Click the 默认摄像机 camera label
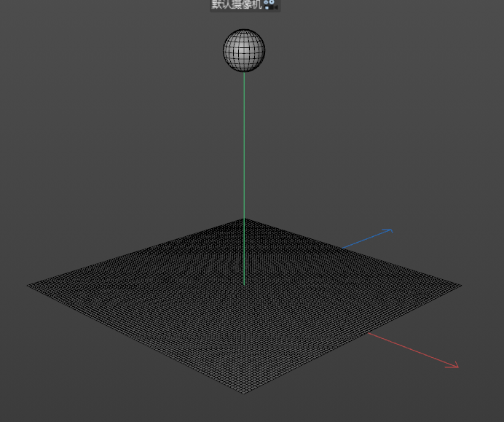This screenshot has width=504, height=422. pyautogui.click(x=236, y=4)
